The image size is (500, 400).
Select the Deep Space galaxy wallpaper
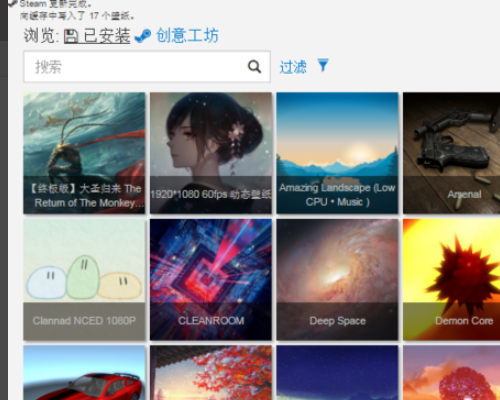337,280
